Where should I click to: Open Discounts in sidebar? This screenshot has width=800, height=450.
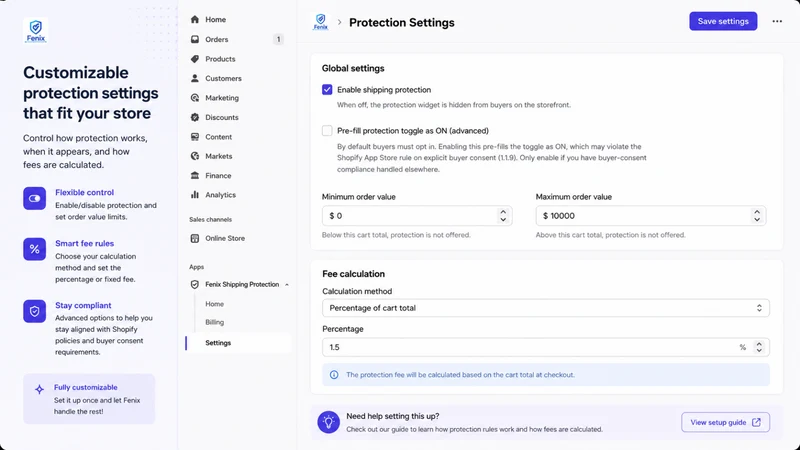point(222,117)
